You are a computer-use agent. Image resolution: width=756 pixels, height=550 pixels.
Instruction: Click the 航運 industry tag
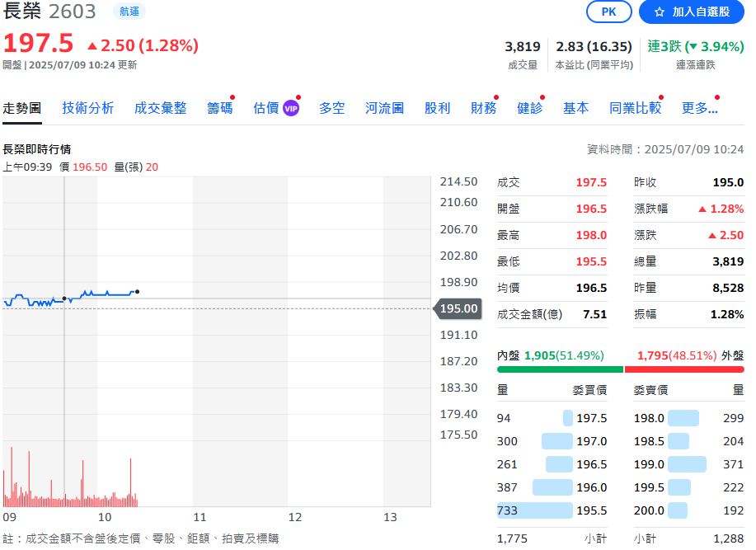tap(129, 11)
